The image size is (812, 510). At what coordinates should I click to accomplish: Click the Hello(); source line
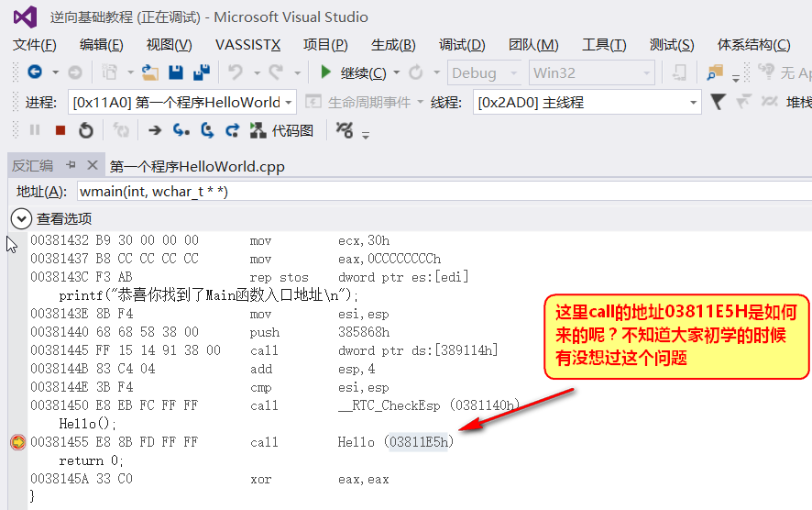pyautogui.click(x=87, y=424)
